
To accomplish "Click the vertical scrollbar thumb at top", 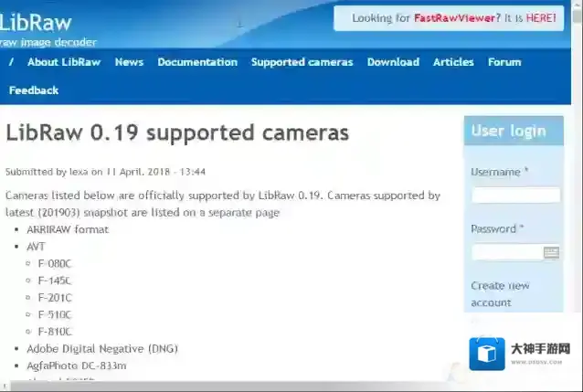I will point(578,16).
